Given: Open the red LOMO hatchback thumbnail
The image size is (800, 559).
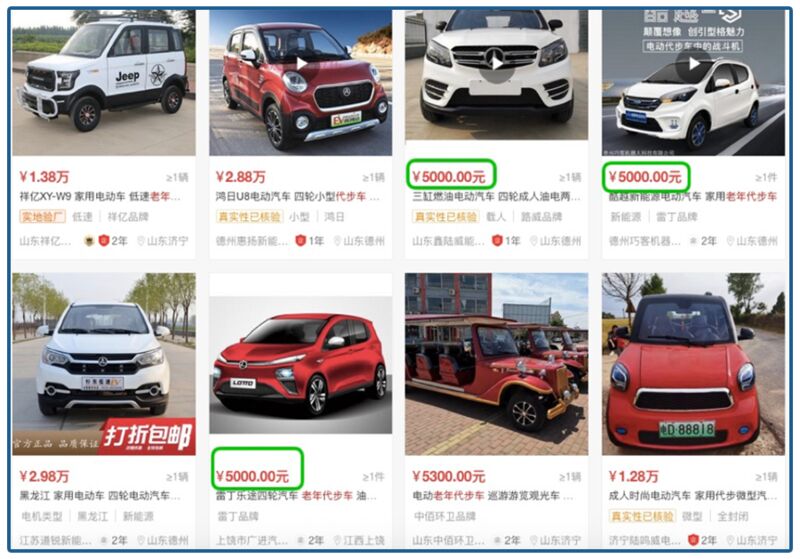Looking at the screenshot, I should tap(301, 365).
